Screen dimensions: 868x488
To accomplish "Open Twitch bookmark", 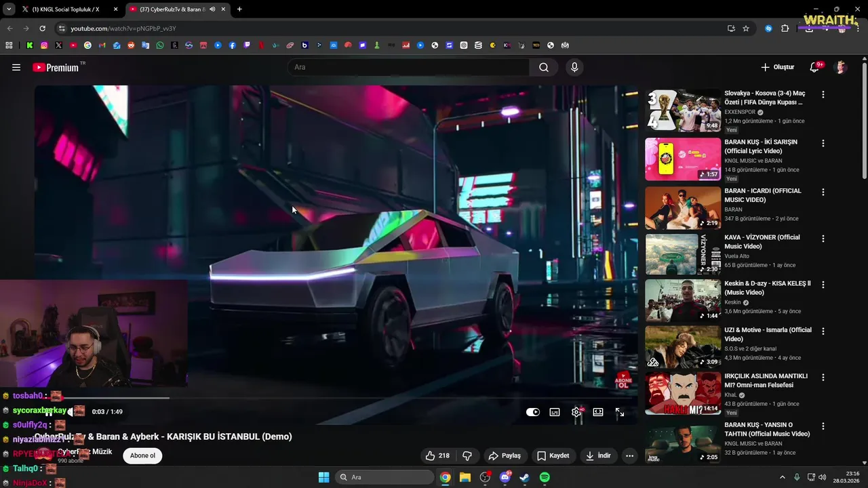I will point(247,45).
